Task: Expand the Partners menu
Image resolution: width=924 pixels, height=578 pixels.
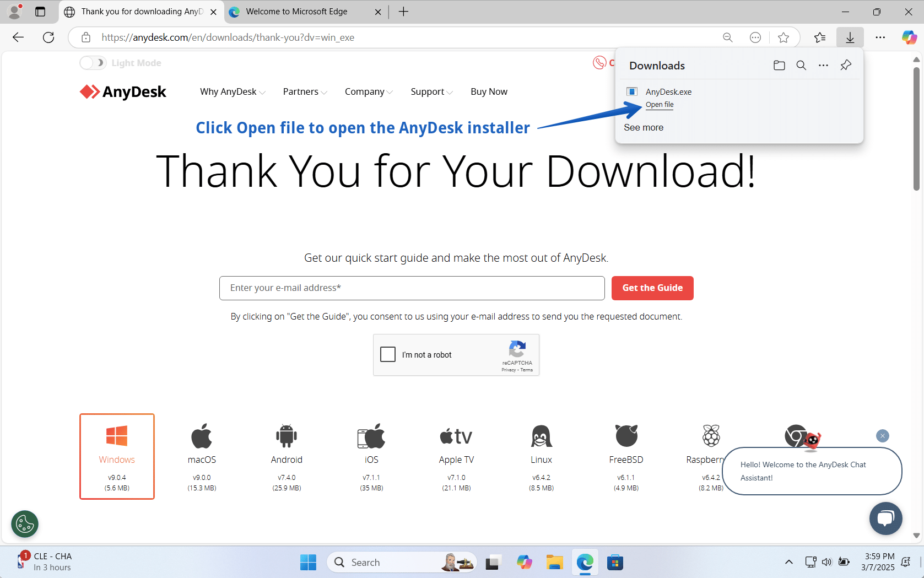Action: point(305,91)
